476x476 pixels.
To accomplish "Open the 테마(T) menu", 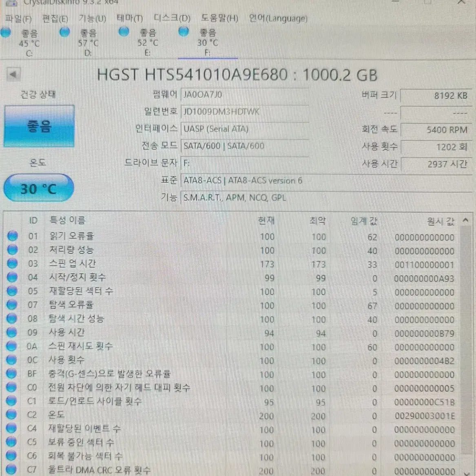I will (x=130, y=18).
